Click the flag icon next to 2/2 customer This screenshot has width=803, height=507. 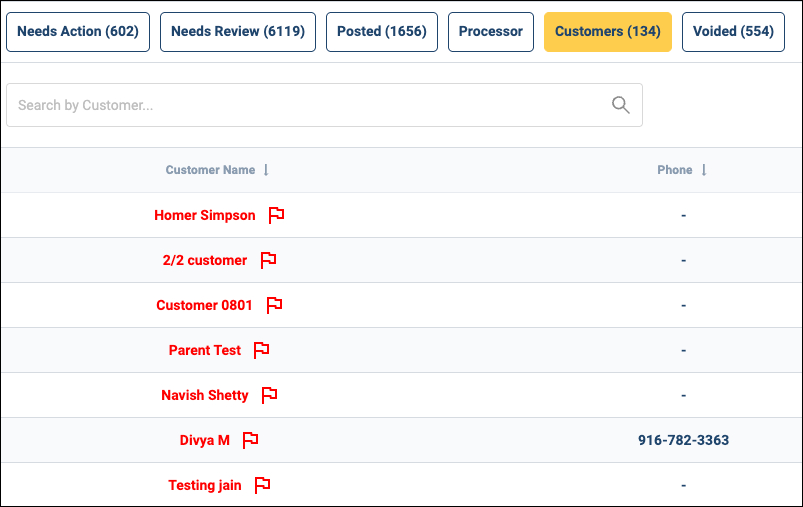pyautogui.click(x=268, y=260)
